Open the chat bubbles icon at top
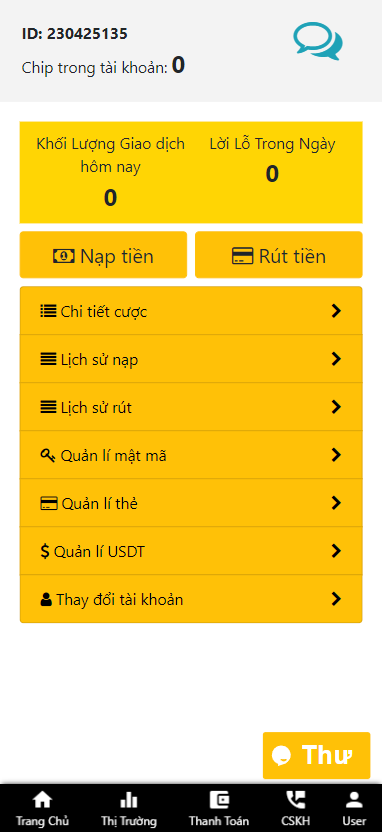The width and height of the screenshot is (382, 832). coord(318,41)
